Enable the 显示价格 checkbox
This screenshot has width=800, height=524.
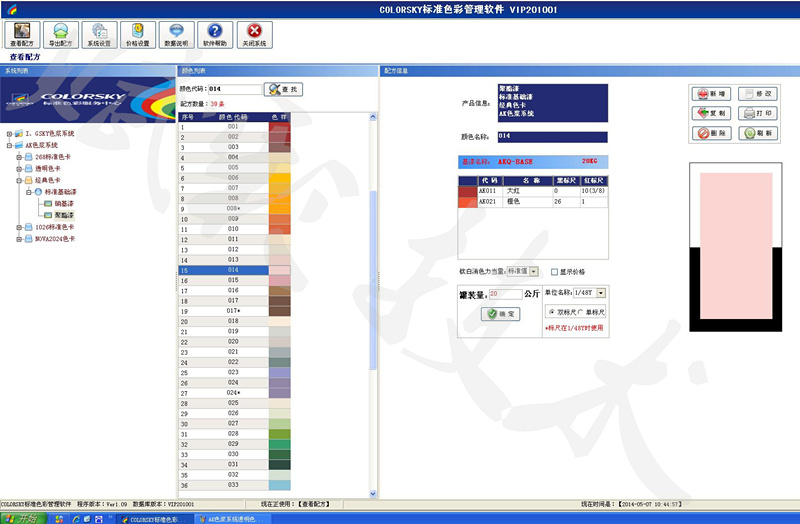555,271
